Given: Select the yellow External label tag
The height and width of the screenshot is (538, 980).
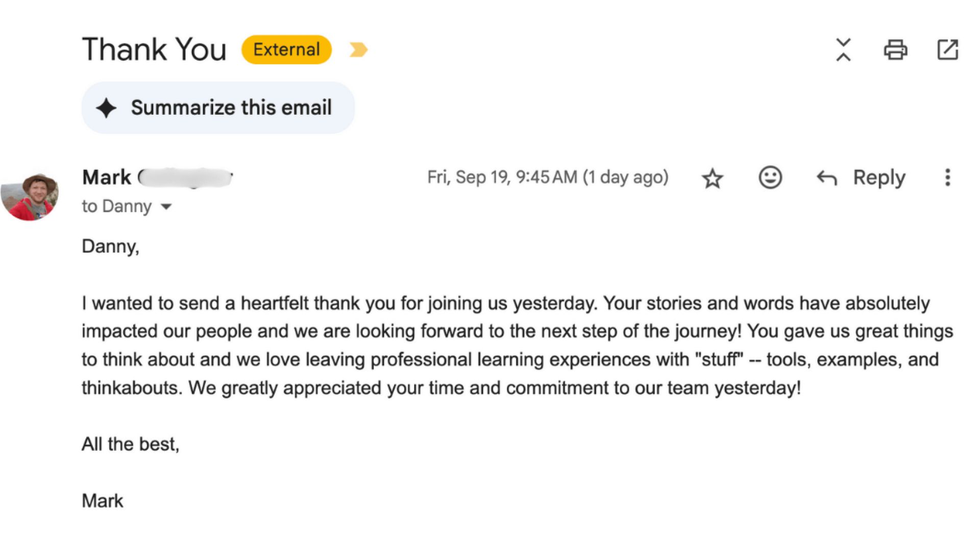Looking at the screenshot, I should pos(286,50).
